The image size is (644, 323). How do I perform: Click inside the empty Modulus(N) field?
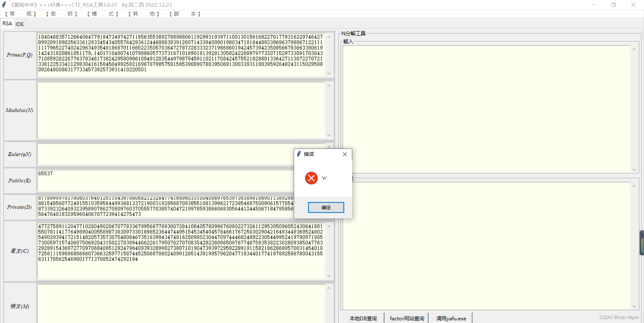click(x=181, y=110)
